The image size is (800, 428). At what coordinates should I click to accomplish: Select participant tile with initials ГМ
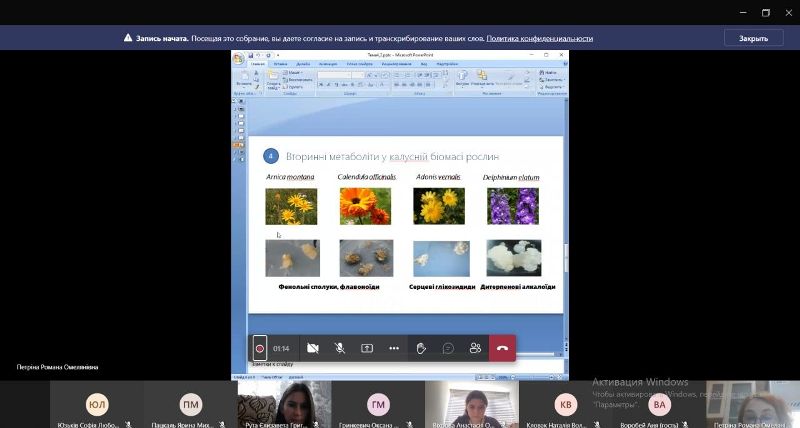pyautogui.click(x=378, y=405)
